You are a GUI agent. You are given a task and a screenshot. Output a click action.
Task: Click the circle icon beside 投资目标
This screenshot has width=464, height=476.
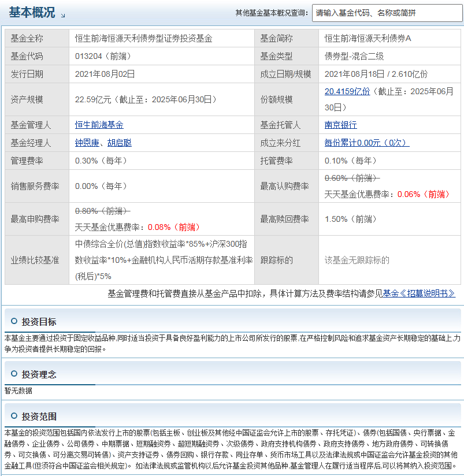14,321
